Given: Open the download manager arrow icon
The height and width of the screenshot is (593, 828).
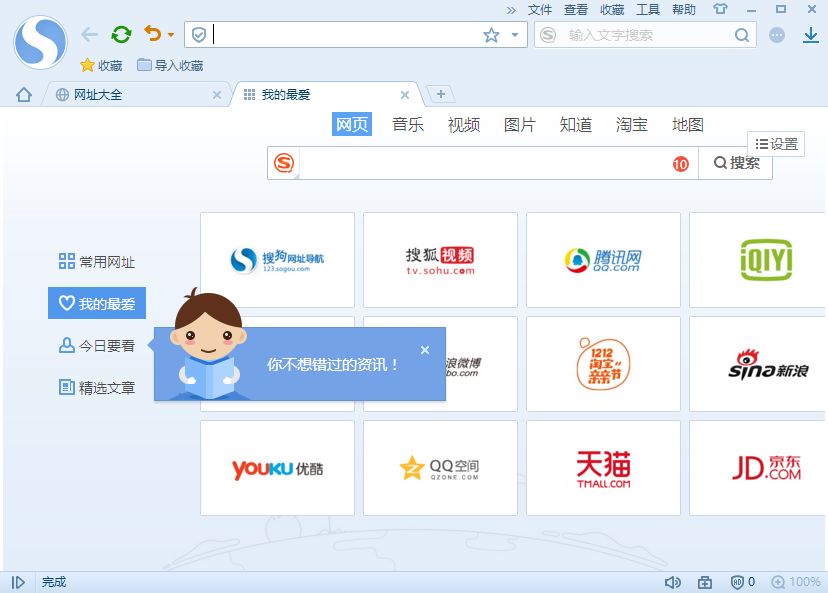Looking at the screenshot, I should pyautogui.click(x=811, y=33).
